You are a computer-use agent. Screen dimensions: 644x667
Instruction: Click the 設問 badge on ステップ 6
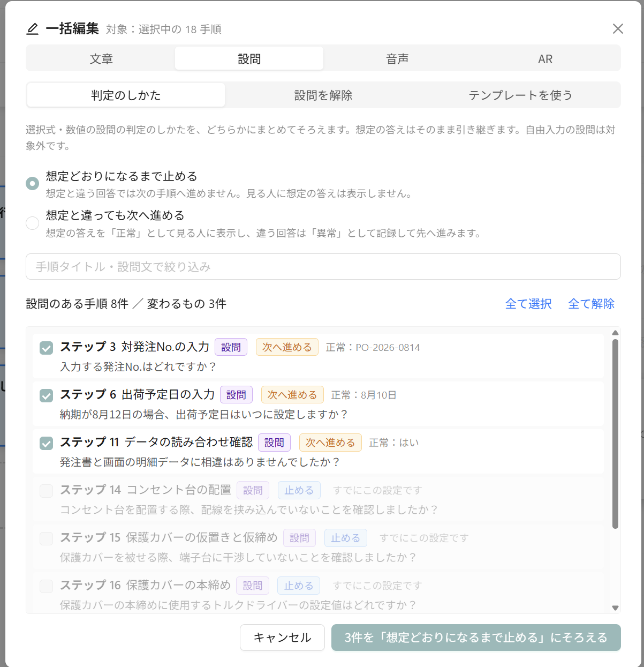(x=236, y=395)
